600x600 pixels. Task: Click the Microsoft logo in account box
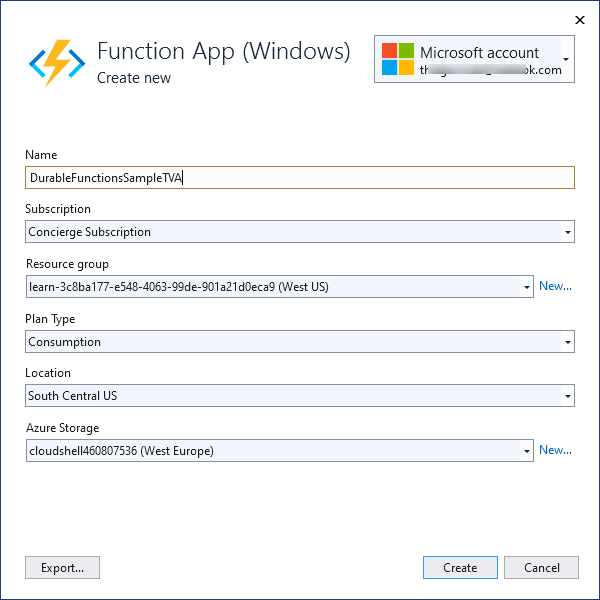[x=398, y=59]
